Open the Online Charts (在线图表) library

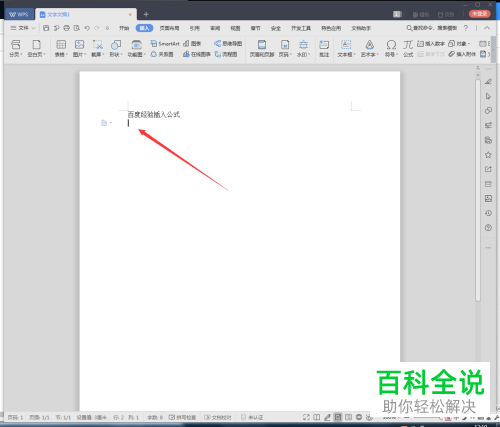197,54
